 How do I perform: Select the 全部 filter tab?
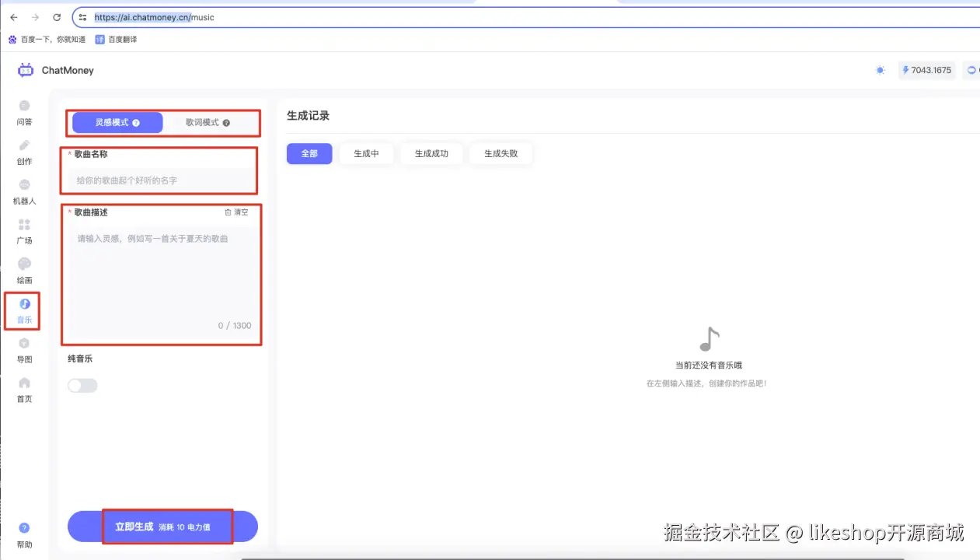tap(309, 154)
